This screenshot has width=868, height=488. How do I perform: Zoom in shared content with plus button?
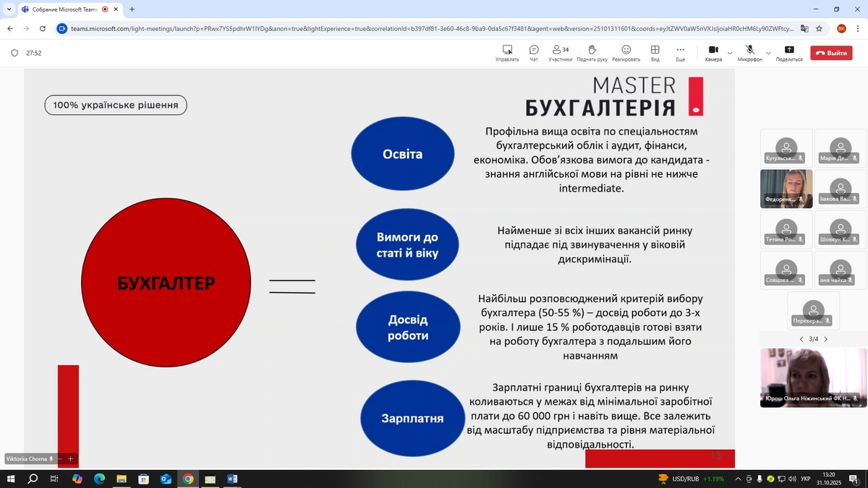(x=70, y=458)
